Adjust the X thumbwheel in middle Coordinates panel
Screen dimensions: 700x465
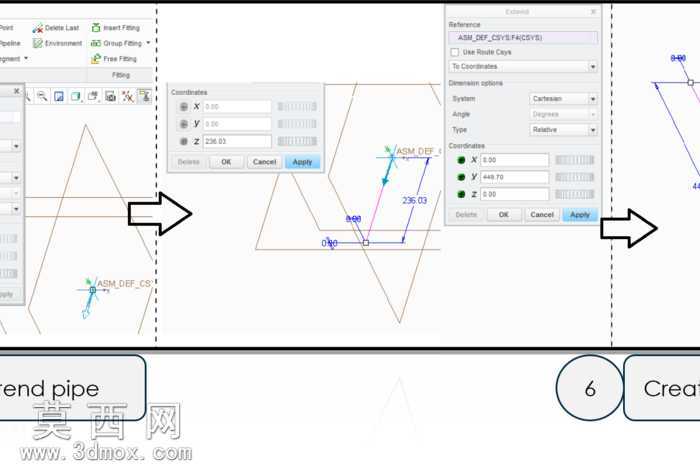297,107
